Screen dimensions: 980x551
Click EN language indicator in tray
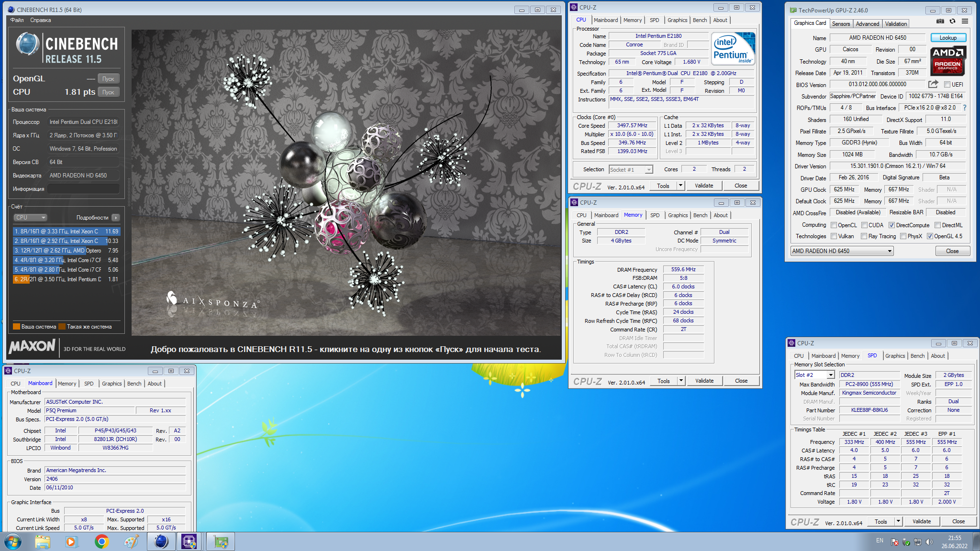(x=880, y=540)
